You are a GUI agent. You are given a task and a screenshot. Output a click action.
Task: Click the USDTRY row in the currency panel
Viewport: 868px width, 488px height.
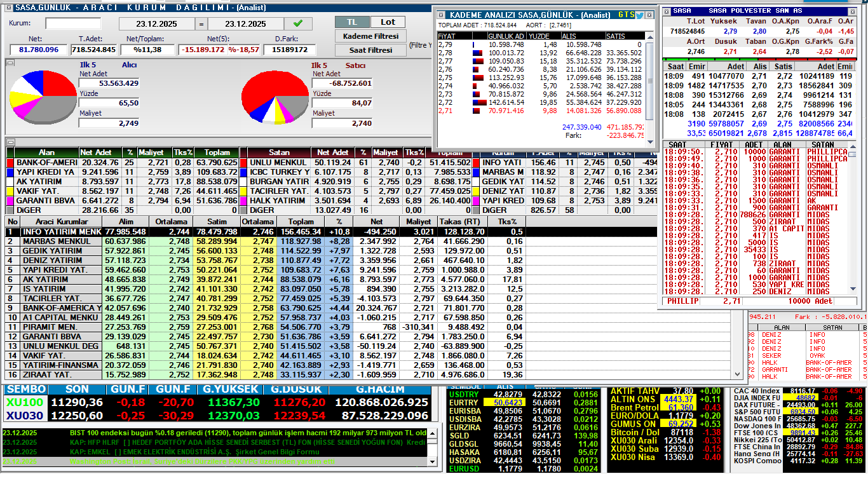coord(523,395)
